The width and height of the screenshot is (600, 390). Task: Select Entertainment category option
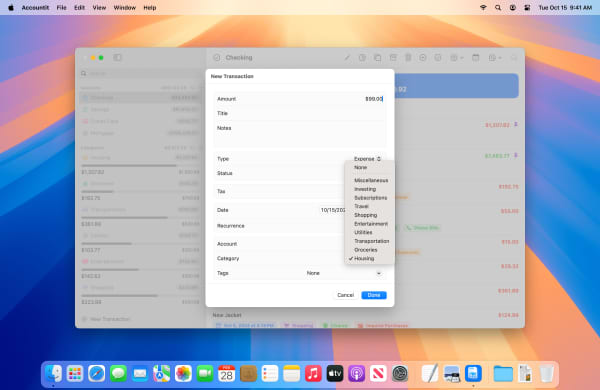(x=370, y=224)
